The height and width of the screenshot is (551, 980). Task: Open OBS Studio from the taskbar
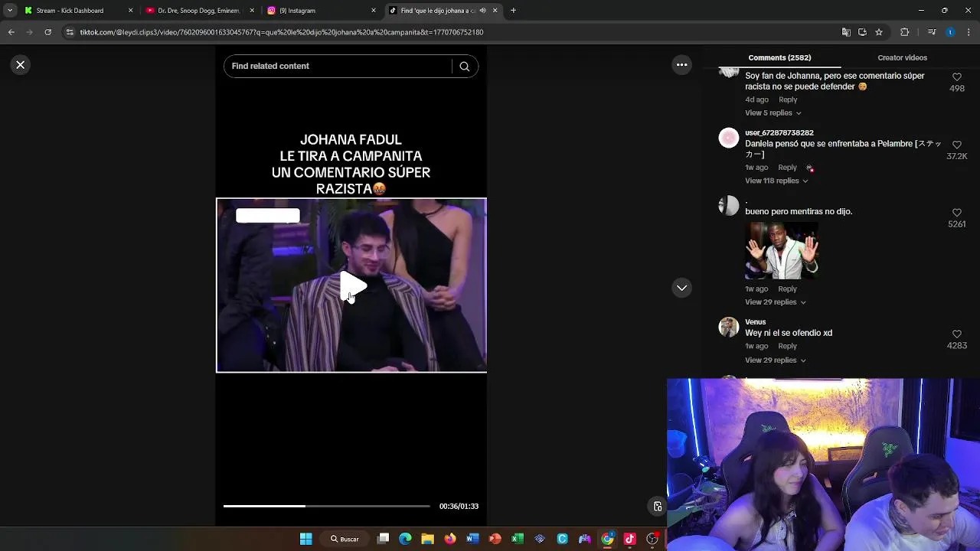coord(652,539)
